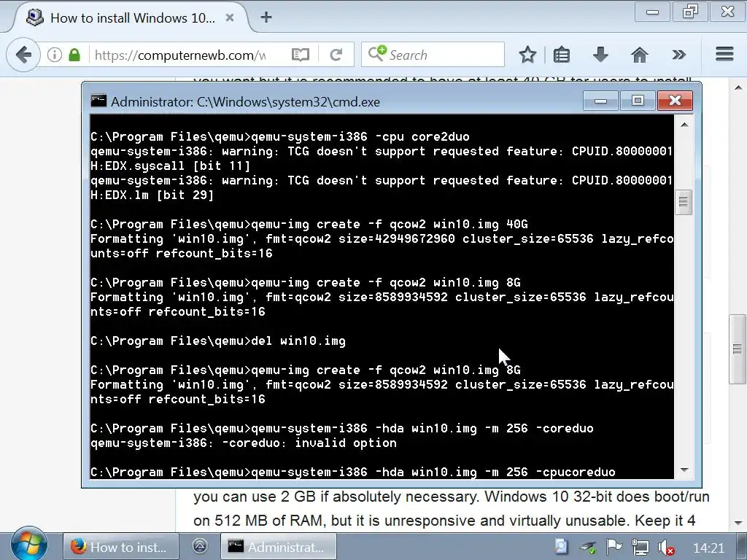Image resolution: width=747 pixels, height=560 pixels.
Task: Click Firefox page scrollbar thumb
Action: tap(738, 349)
